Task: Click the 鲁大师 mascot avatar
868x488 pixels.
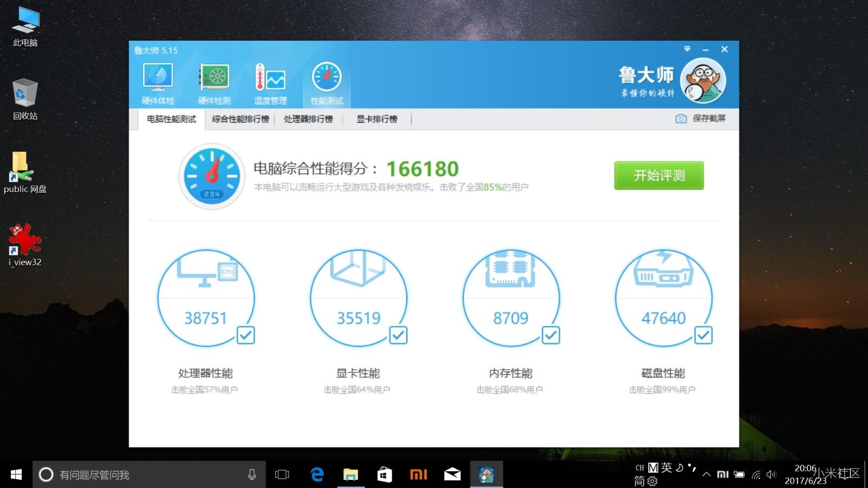Action: 703,80
